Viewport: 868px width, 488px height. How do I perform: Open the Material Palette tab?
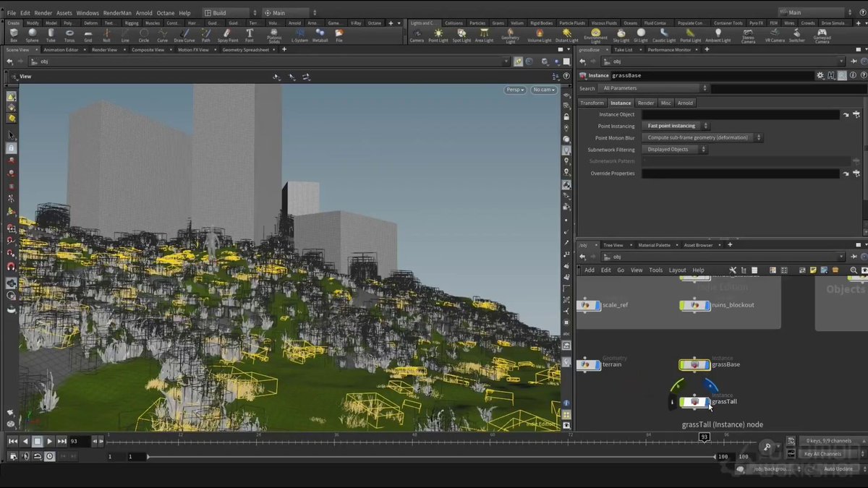654,245
